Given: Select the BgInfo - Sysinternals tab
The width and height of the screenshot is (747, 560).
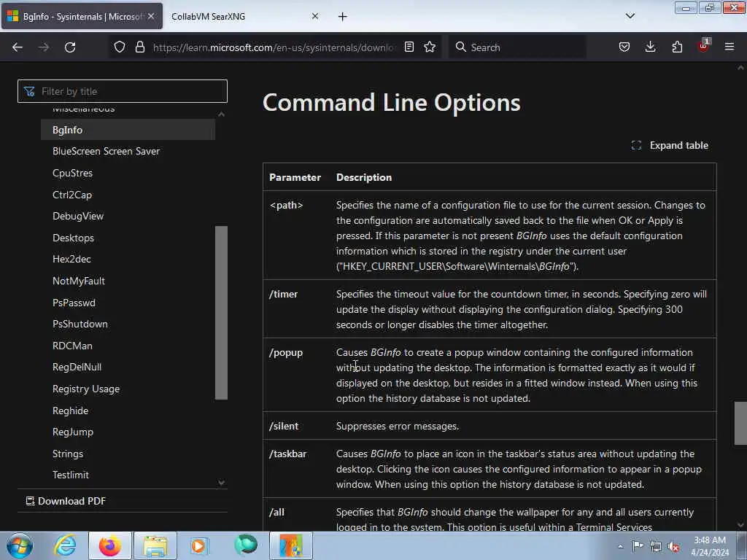Looking at the screenshot, I should point(82,16).
